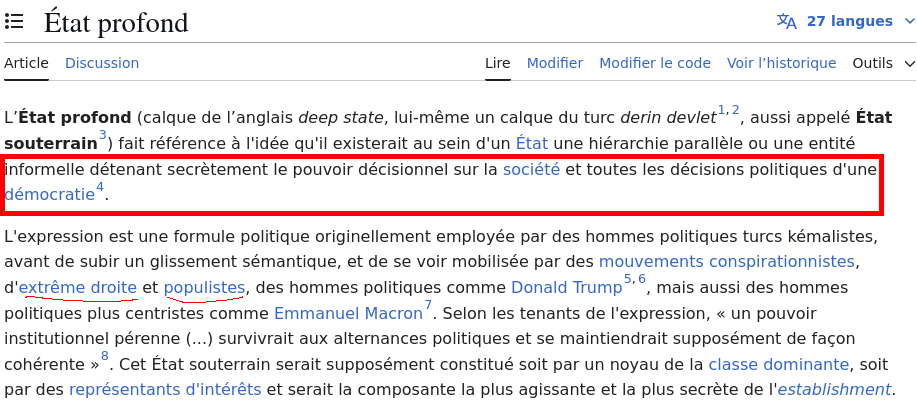
Task: Follow the État link
Action: point(532,143)
